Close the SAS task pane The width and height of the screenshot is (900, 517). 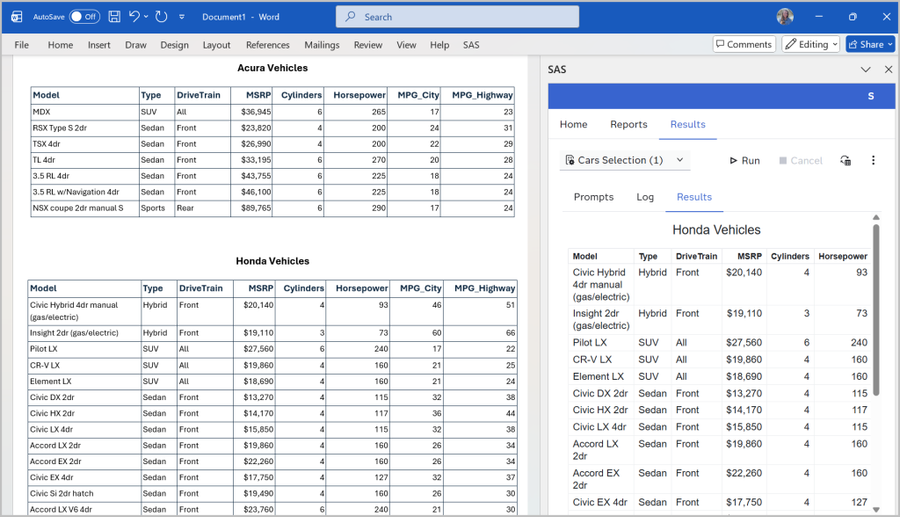(889, 69)
